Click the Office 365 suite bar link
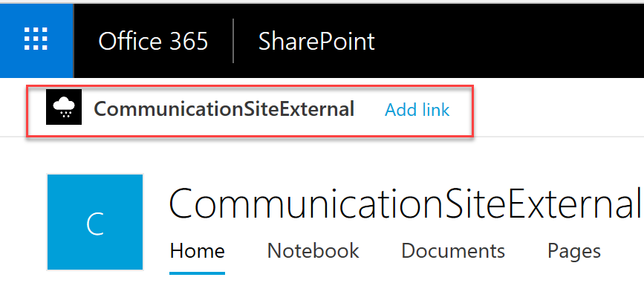Image resolution: width=644 pixels, height=283 pixels. 153,41
